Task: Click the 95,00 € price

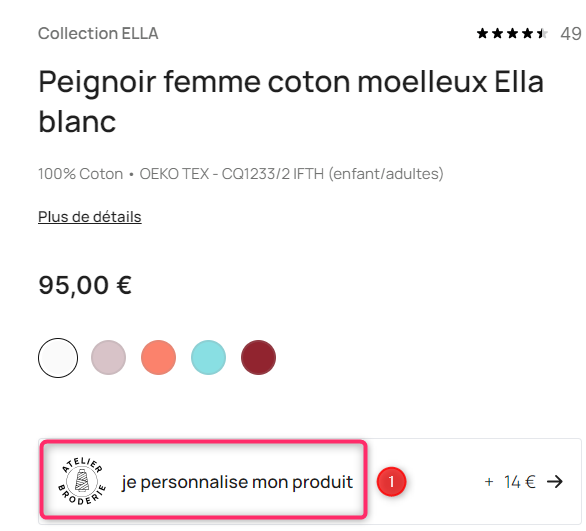Action: point(85,285)
